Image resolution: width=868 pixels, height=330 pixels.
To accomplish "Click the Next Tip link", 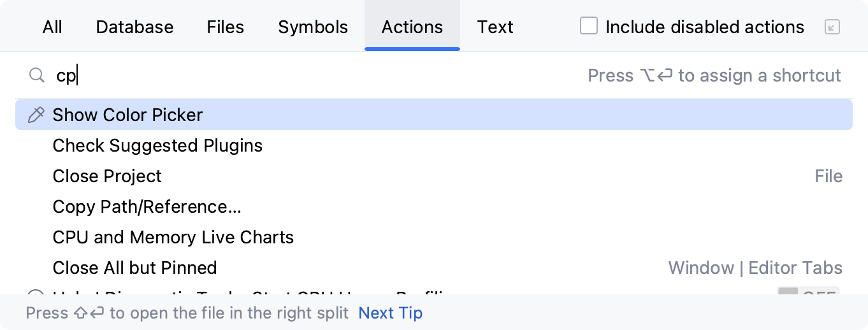I will [390, 313].
